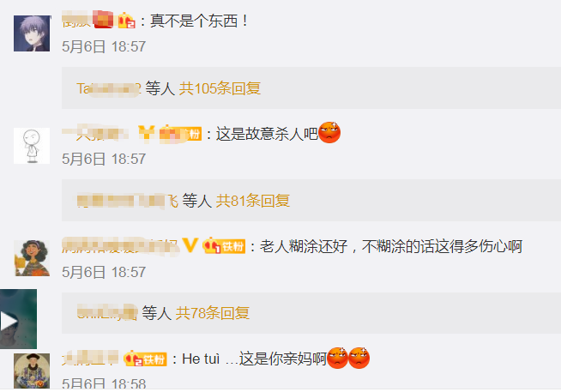
Task: Click the yellow V verified badge in second comment
Action: coord(147,133)
